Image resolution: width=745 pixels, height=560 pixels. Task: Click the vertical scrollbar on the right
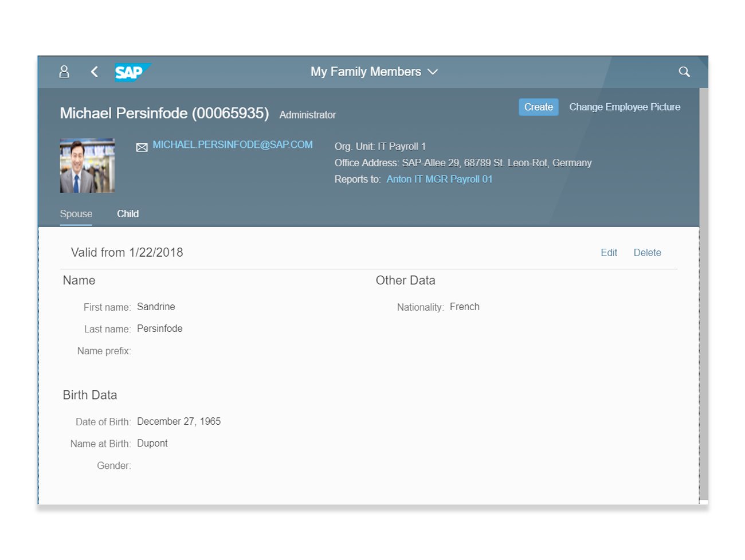[704, 295]
